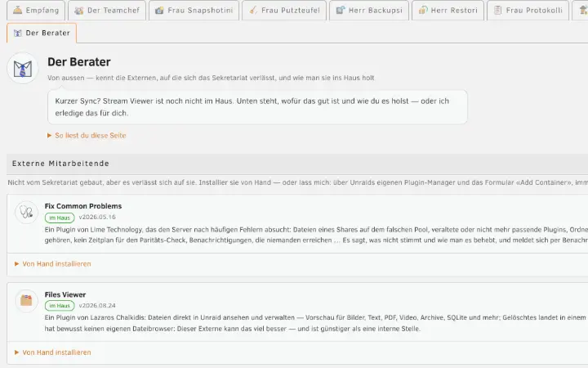
Task: Switch to Frau Protokolli tab
Action: 528,10
